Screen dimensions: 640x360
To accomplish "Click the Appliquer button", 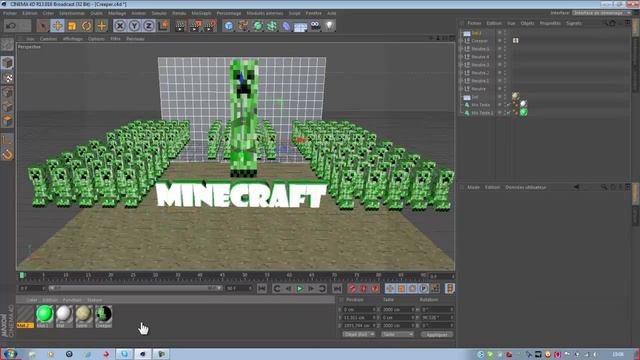I will pyautogui.click(x=437, y=334).
